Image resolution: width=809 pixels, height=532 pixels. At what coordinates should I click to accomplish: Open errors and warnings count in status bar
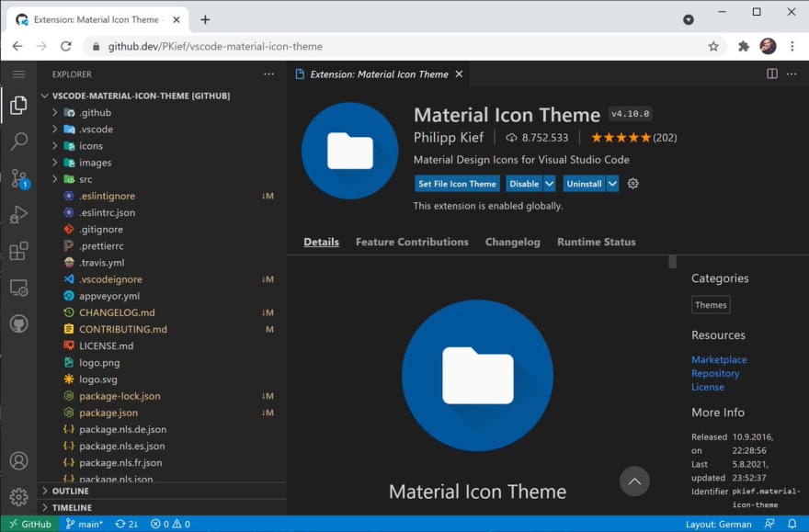point(170,524)
